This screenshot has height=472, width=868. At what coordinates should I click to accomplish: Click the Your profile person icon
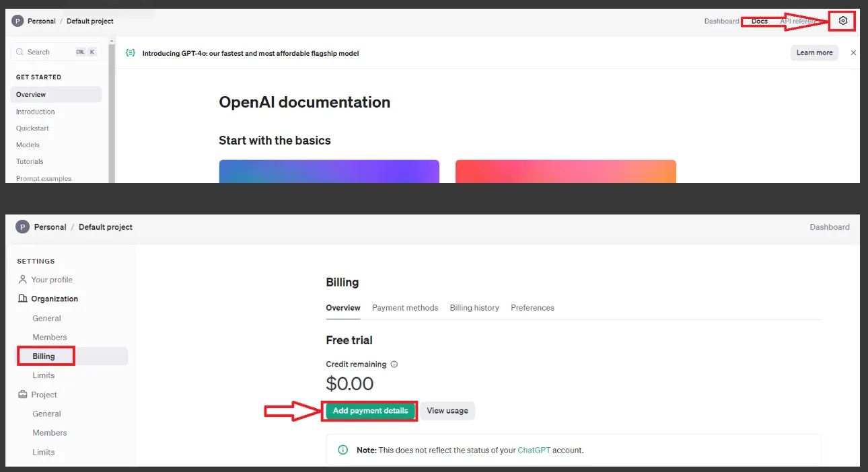point(23,279)
